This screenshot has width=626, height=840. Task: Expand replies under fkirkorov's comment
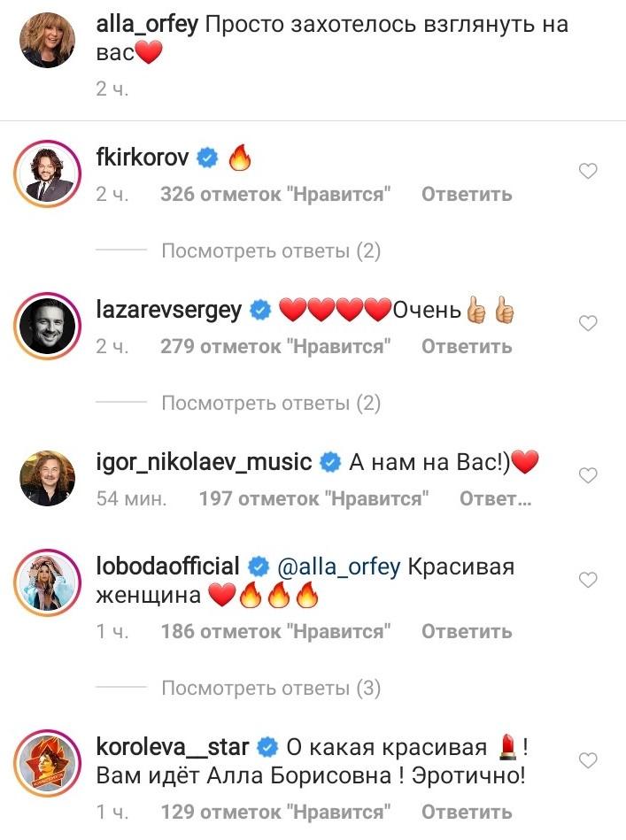coord(271,250)
